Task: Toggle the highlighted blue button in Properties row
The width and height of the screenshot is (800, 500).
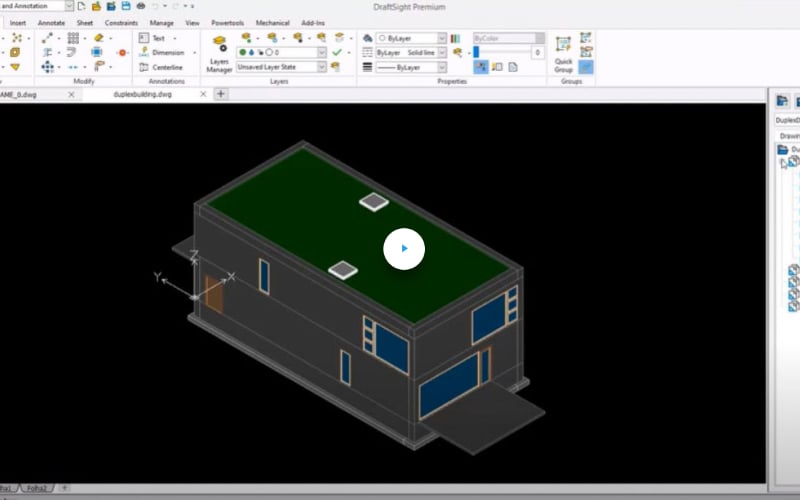Action: click(481, 67)
